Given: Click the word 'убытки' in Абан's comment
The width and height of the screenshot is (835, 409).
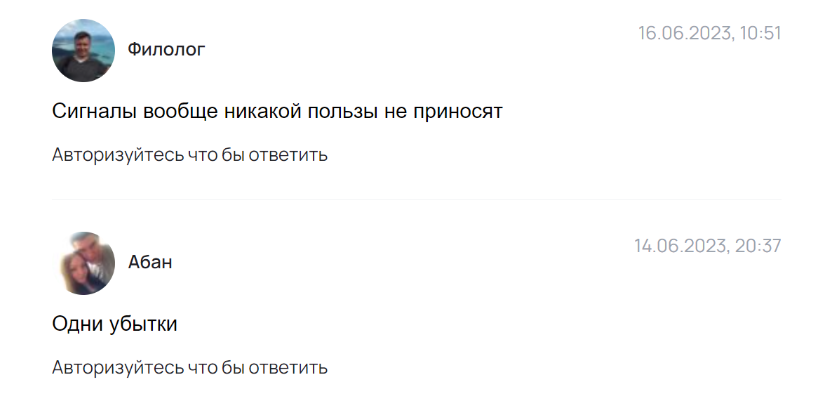Looking at the screenshot, I should (x=143, y=324).
